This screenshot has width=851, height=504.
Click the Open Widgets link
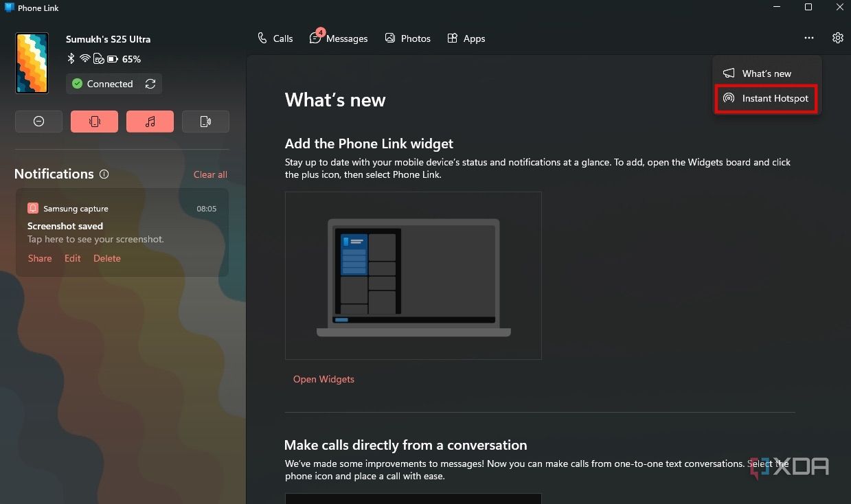point(324,379)
